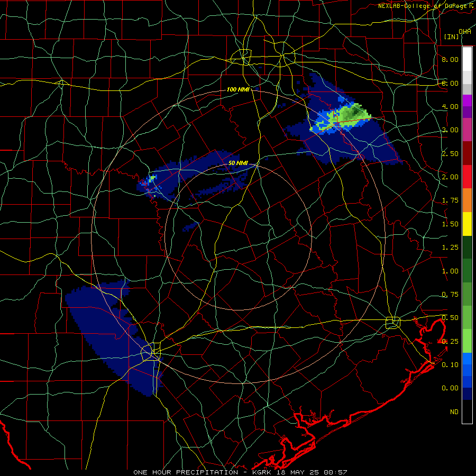Click the '6.00' scale label
Viewport: 476px width, 476px height.
pyautogui.click(x=450, y=83)
